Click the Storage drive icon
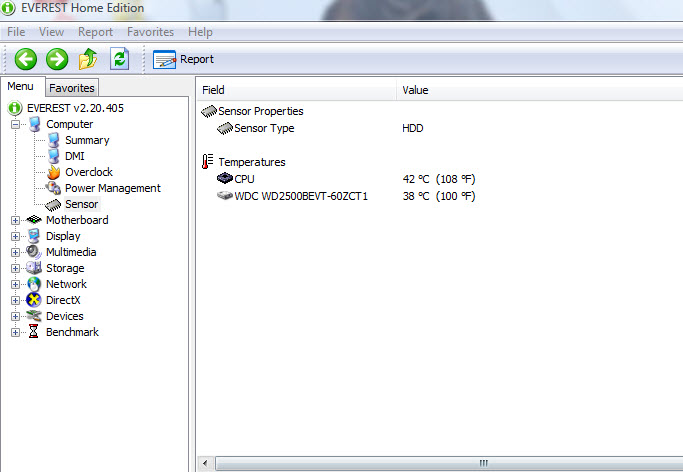This screenshot has width=683, height=472. [34, 268]
